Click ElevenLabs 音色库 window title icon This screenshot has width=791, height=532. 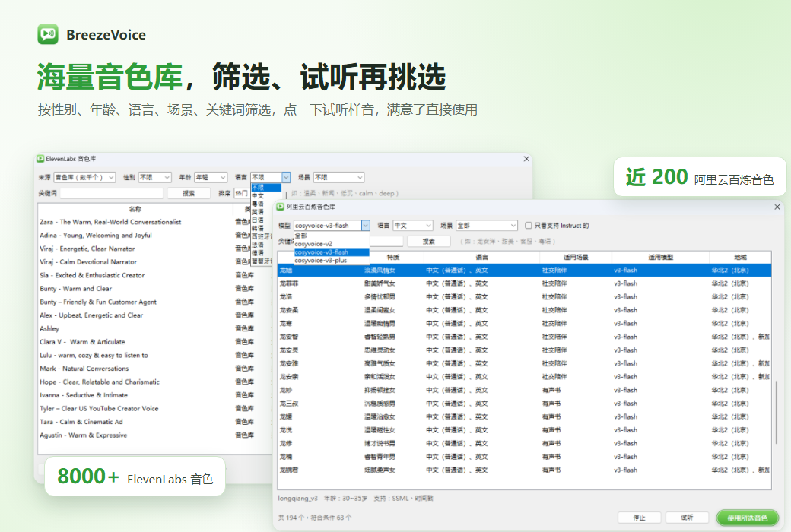pos(40,159)
